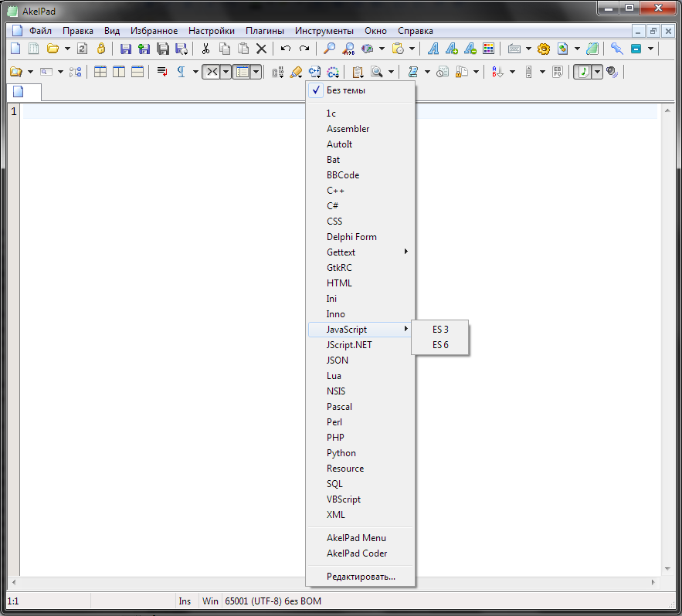Click the blue pushpin Always-on-top icon
The height and width of the screenshot is (616, 682).
[617, 49]
